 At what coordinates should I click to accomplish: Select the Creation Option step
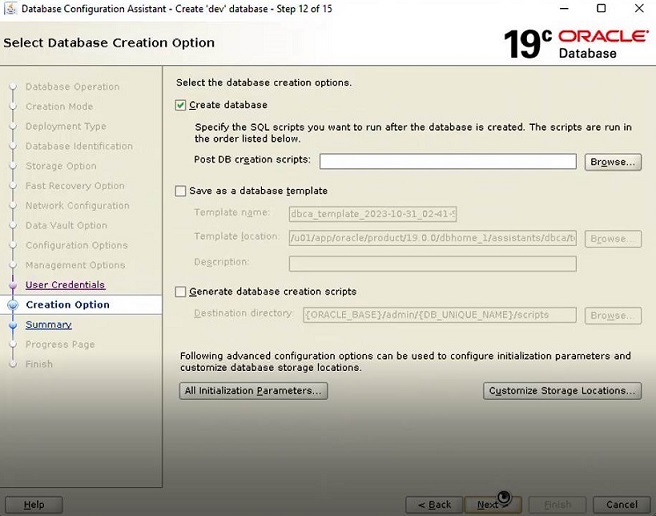pos(68,305)
